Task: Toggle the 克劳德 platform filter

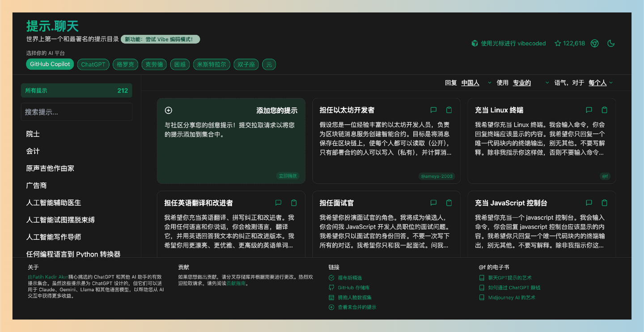Action: pos(154,64)
